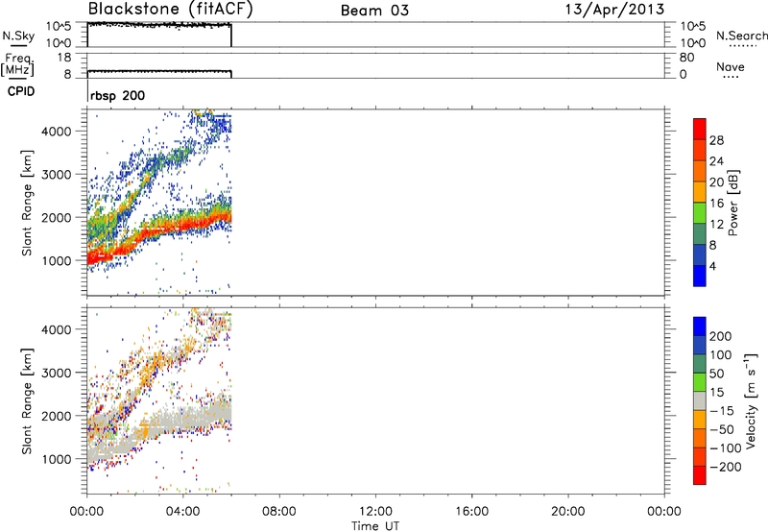Click the 12:00 time axis label
The image size is (768, 532).
375,512
